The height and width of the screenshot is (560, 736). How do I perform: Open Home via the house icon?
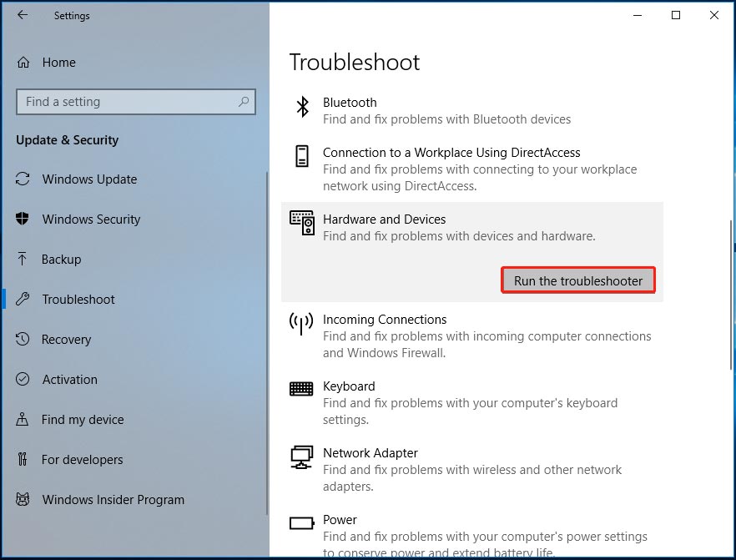tap(23, 62)
